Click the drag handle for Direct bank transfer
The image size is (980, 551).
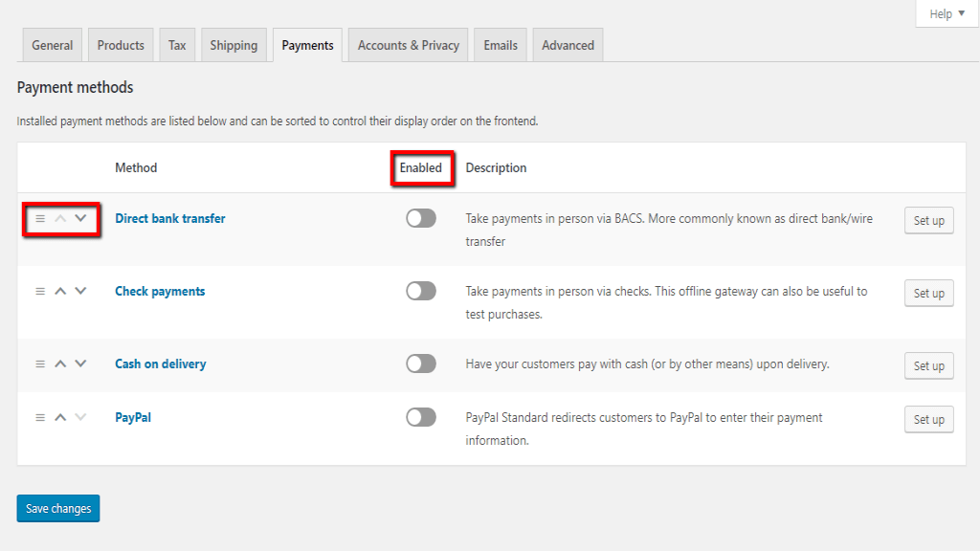(40, 218)
